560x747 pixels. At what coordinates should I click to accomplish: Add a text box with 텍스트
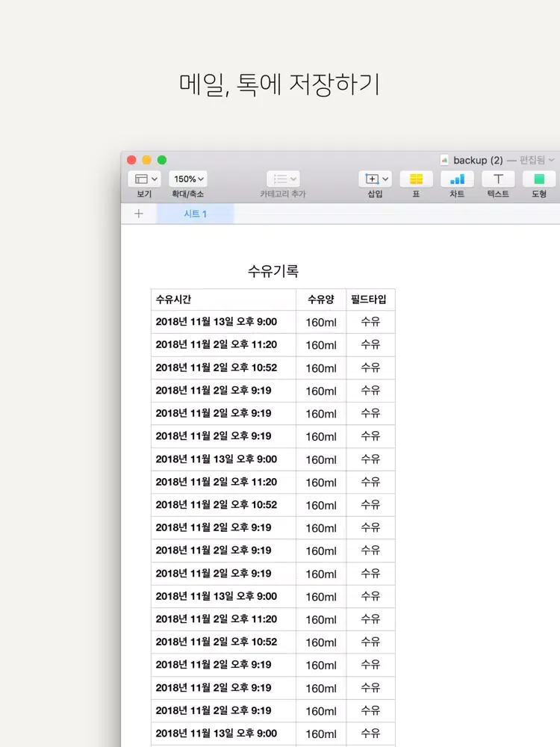(498, 179)
